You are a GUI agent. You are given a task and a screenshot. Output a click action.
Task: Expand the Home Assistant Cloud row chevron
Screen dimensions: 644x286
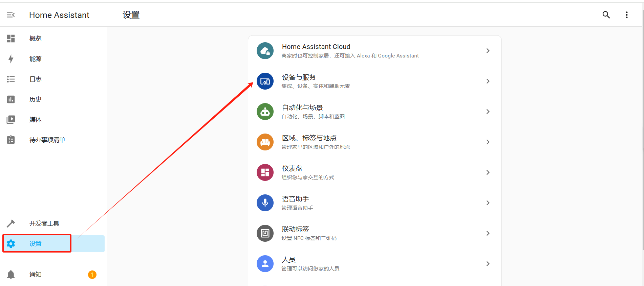click(x=488, y=51)
